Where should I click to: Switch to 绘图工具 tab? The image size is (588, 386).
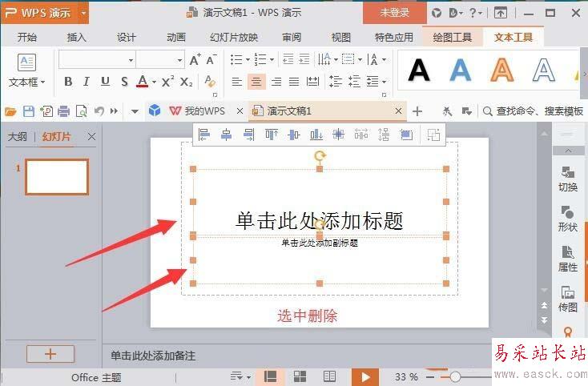[453, 38]
